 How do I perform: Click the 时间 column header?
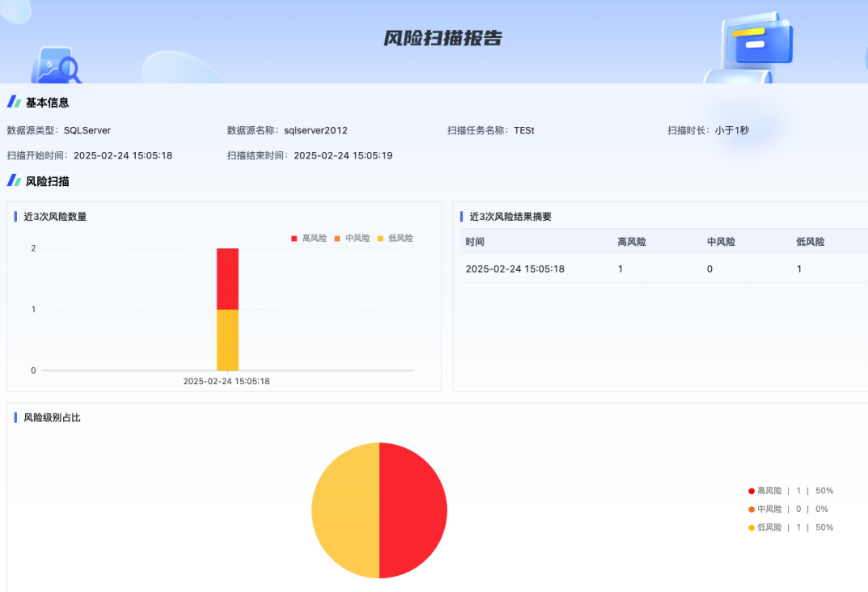475,242
